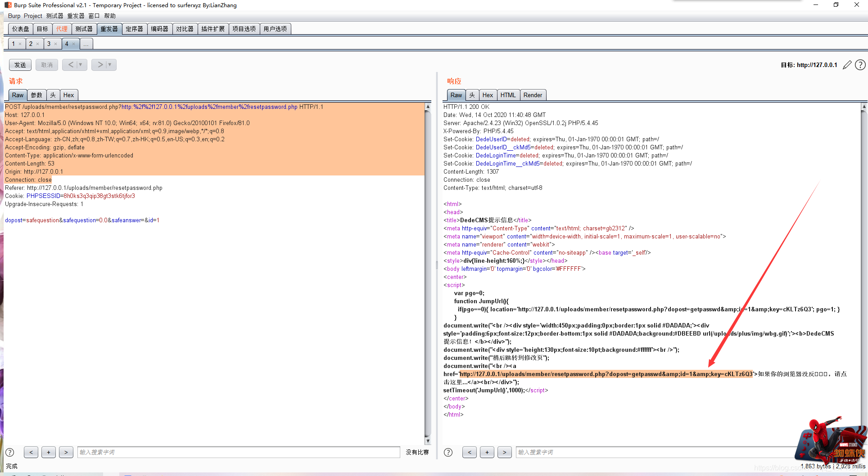This screenshot has width=868, height=476.
Task: Go back in request history
Action: (x=70, y=65)
